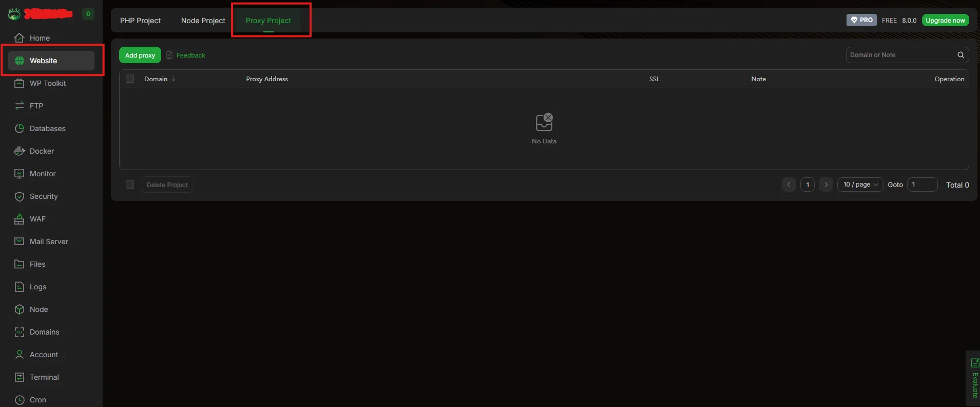
Task: Open the Docker sidebar icon
Action: [x=20, y=151]
